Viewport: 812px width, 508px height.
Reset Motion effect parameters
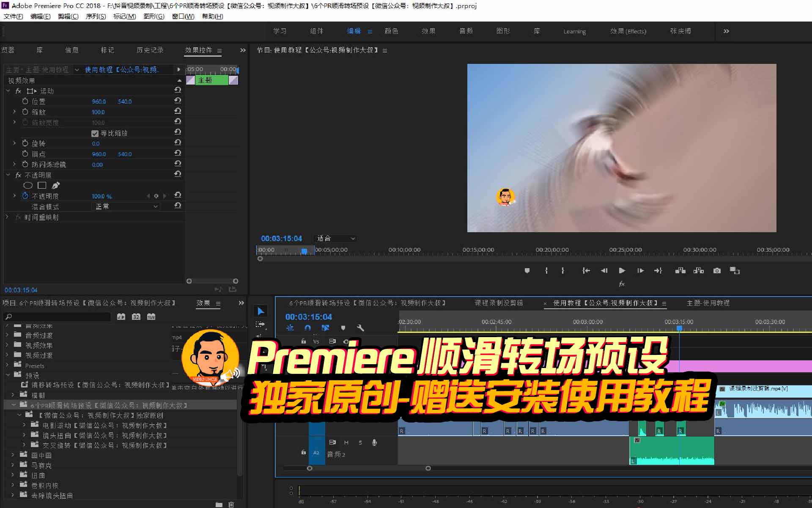[178, 90]
